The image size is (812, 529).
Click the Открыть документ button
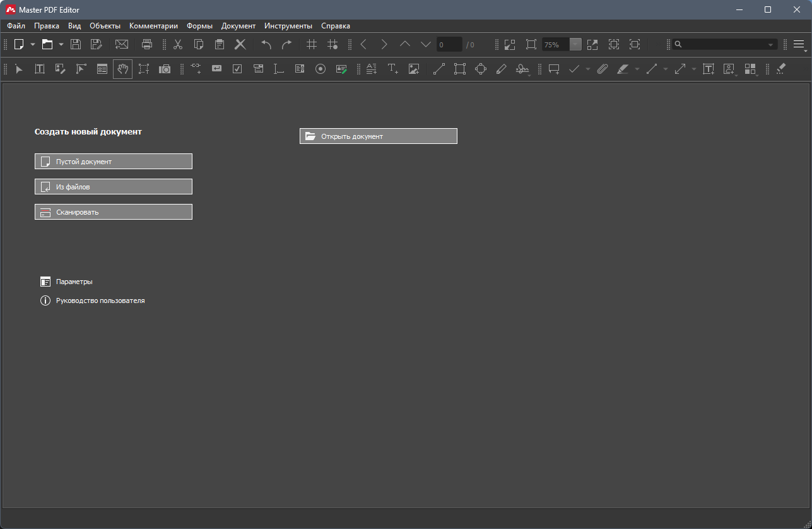(x=378, y=136)
